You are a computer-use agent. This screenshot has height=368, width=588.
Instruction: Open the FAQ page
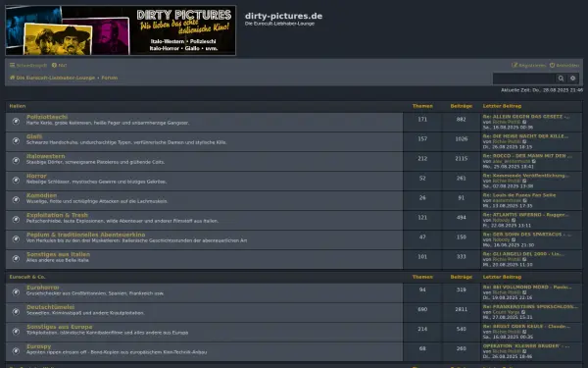click(59, 66)
